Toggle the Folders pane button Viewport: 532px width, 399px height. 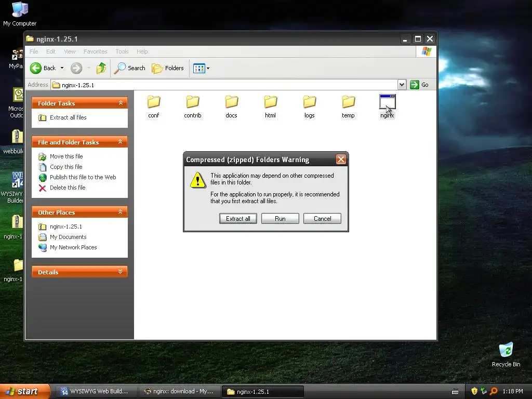click(x=168, y=68)
